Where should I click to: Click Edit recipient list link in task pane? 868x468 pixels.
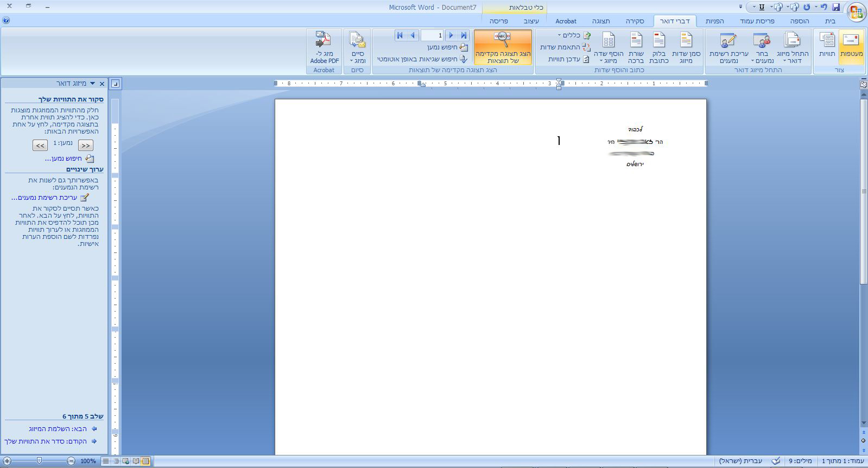coord(45,198)
